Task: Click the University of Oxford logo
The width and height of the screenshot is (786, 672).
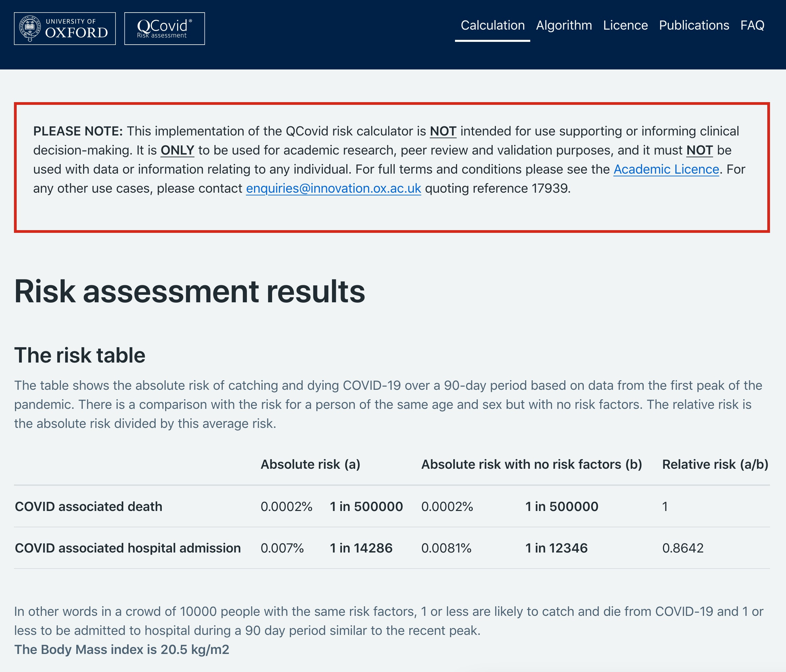Action: [x=64, y=29]
